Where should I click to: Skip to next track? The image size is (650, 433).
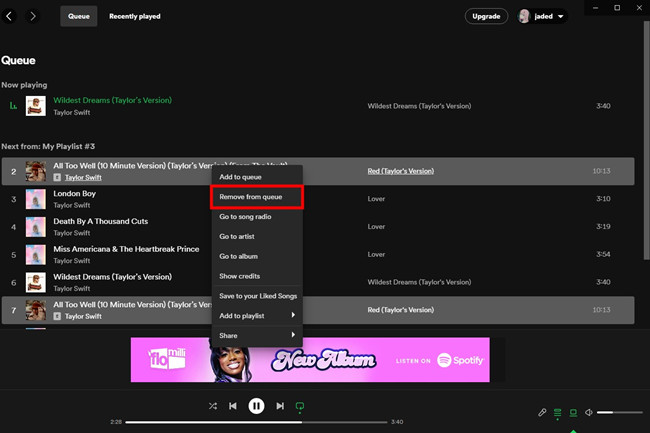(x=280, y=406)
